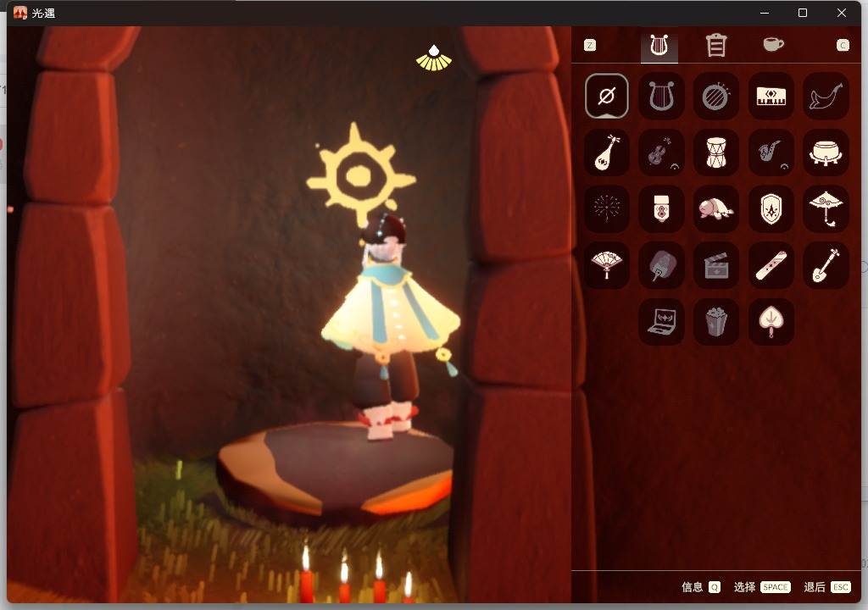Select the empty 'none' item slot
Screen dimensions: 868x610
pos(606,97)
